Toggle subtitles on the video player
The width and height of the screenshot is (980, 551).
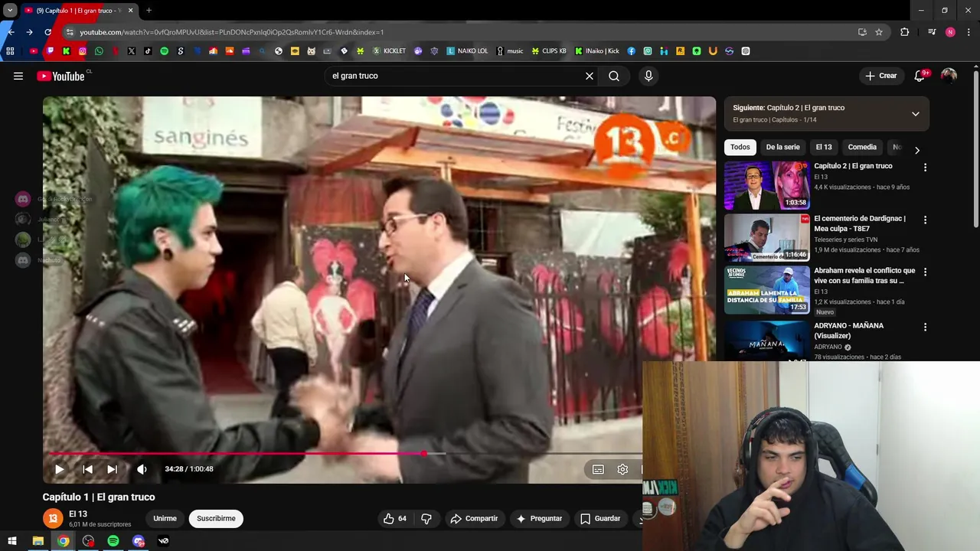(598, 469)
